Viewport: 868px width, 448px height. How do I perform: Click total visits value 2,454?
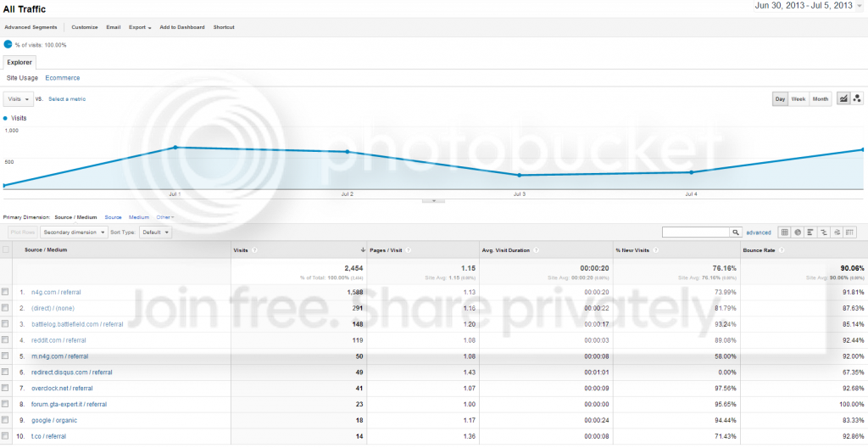[353, 268]
